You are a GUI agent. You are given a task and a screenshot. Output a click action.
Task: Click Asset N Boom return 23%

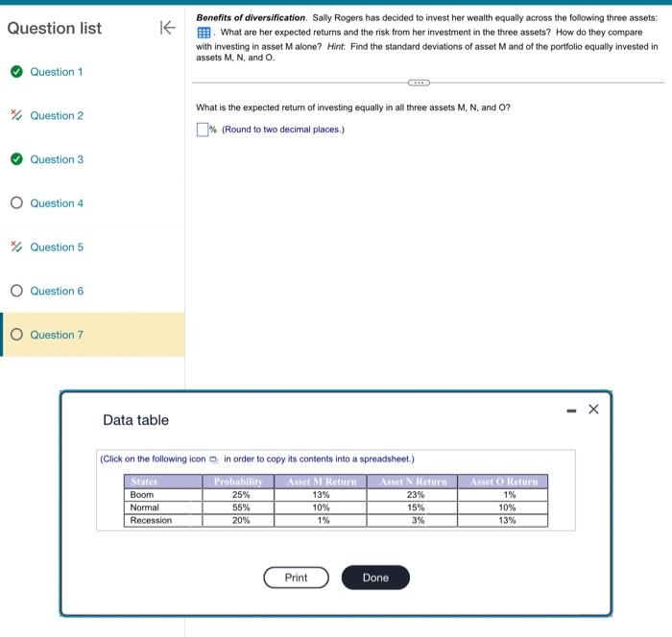tap(412, 495)
